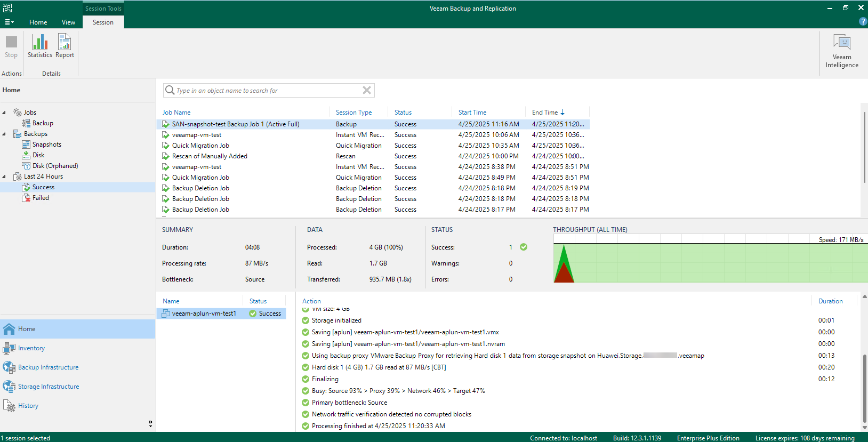The height and width of the screenshot is (442, 868).
Task: Sort by Job Name column
Action: (x=176, y=112)
